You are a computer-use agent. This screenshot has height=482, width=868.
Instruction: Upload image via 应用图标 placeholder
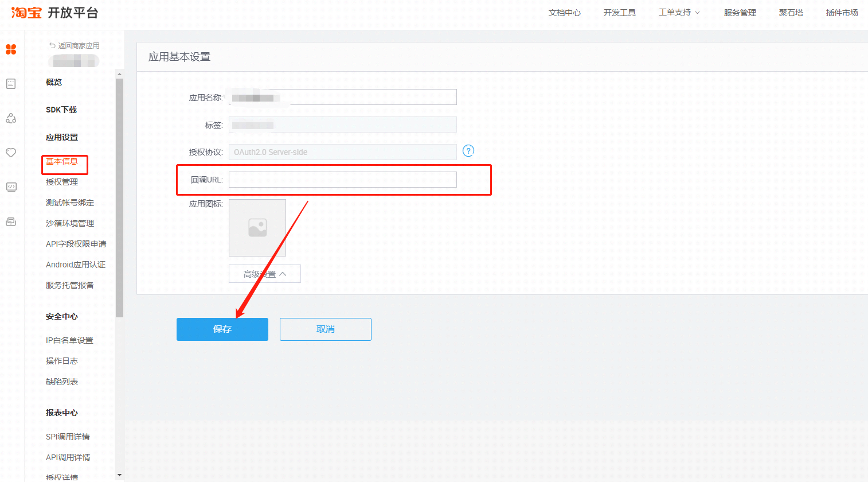pyautogui.click(x=257, y=228)
